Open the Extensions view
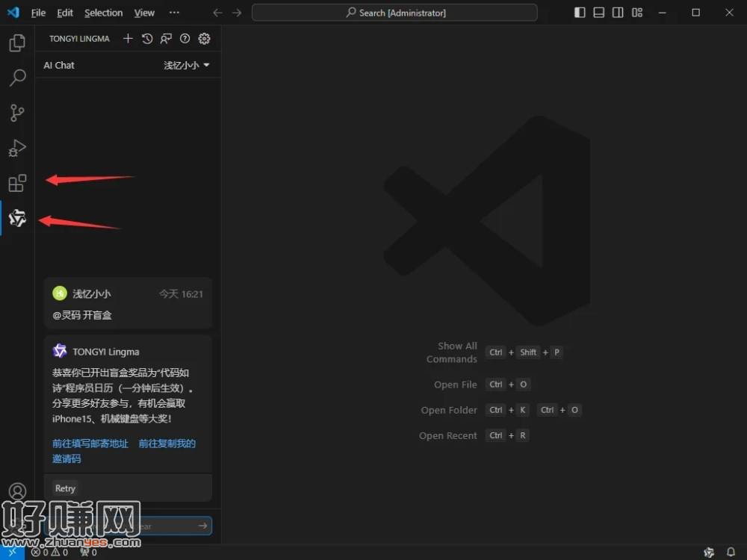Image resolution: width=747 pixels, height=560 pixels. tap(17, 183)
